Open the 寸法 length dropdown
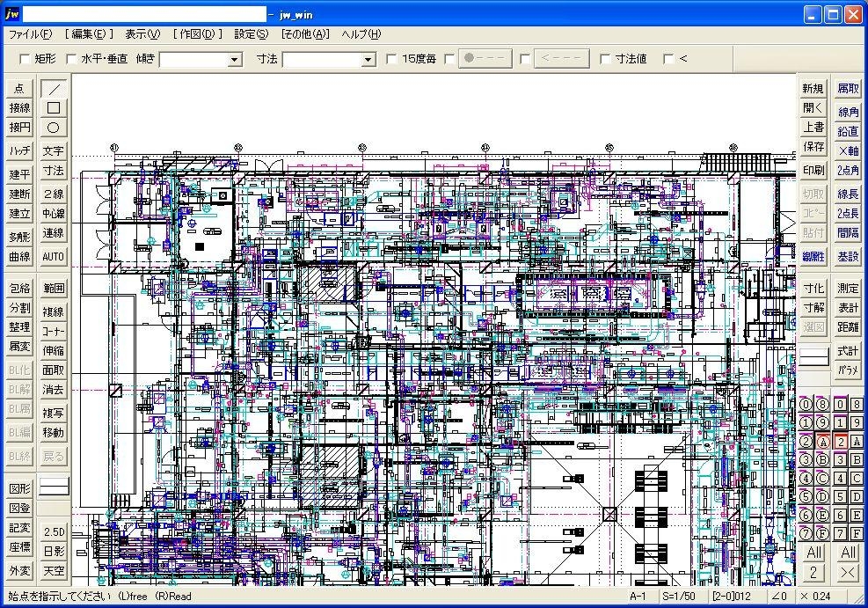Image resolution: width=868 pixels, height=608 pixels. click(368, 59)
